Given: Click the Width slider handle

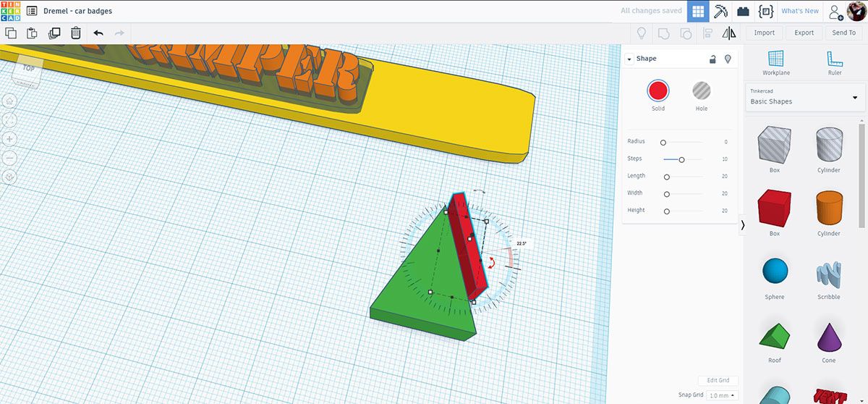Looking at the screenshot, I should pos(667,194).
